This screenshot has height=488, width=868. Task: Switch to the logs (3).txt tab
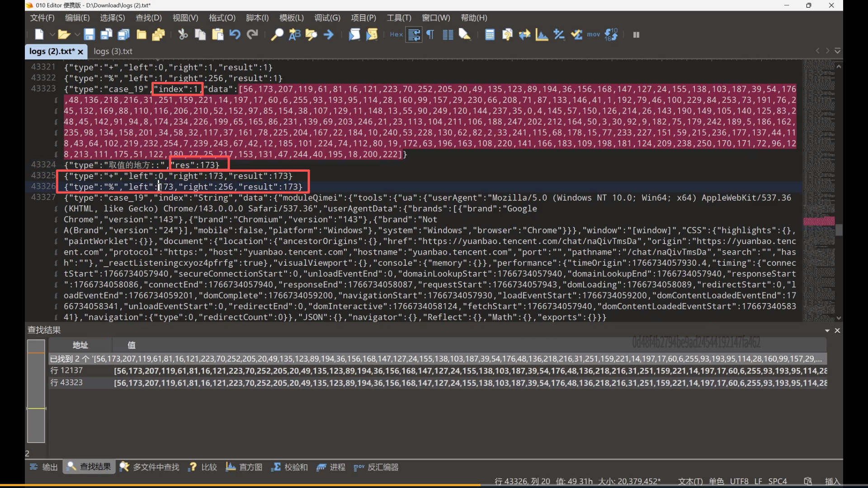tap(113, 52)
